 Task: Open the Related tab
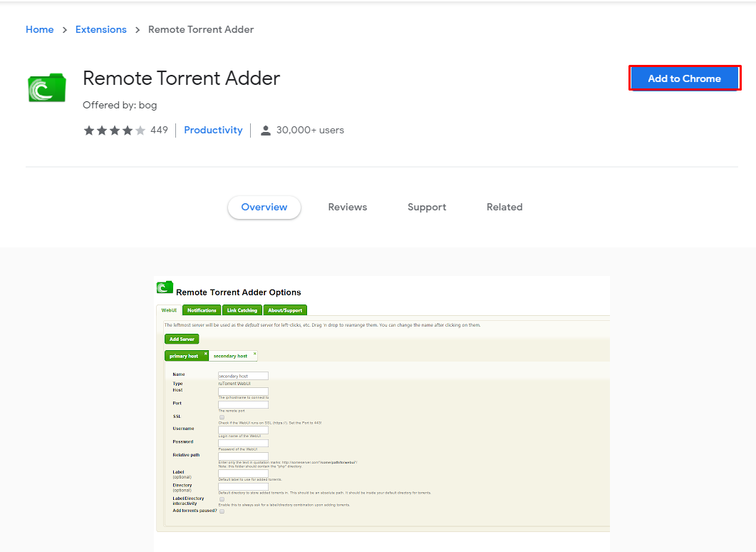[504, 207]
